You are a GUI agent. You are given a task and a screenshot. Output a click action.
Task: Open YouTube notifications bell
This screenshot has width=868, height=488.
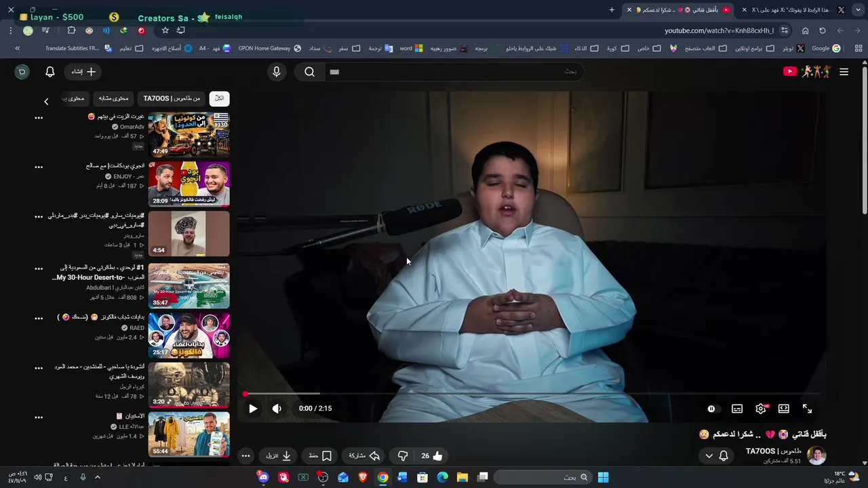50,72
